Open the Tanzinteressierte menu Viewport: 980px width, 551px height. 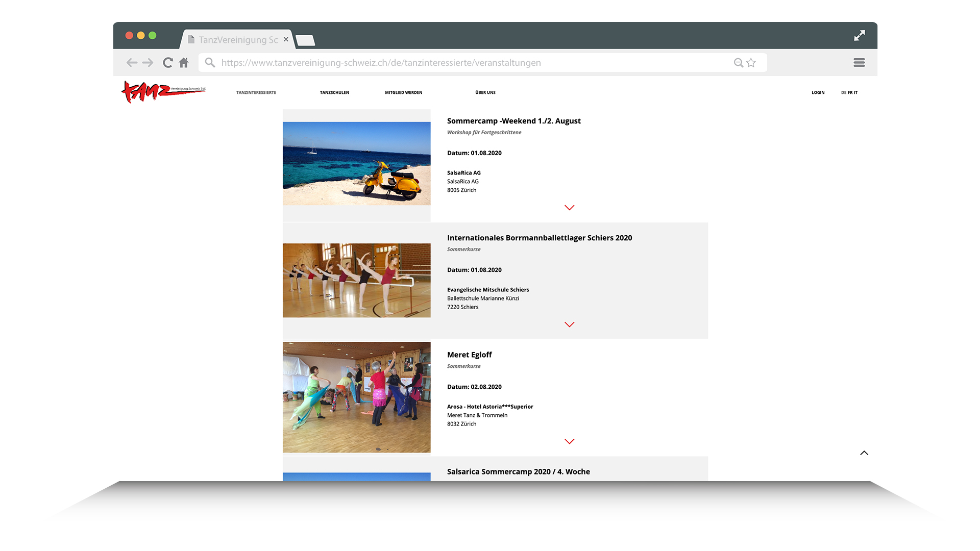[256, 93]
